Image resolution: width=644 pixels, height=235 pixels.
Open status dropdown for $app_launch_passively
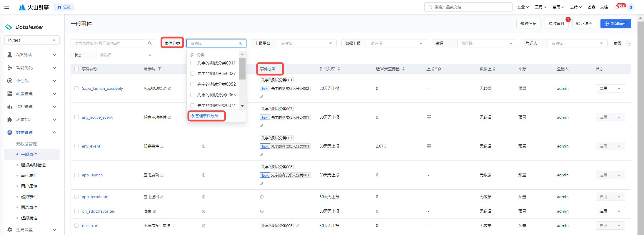coord(610,88)
